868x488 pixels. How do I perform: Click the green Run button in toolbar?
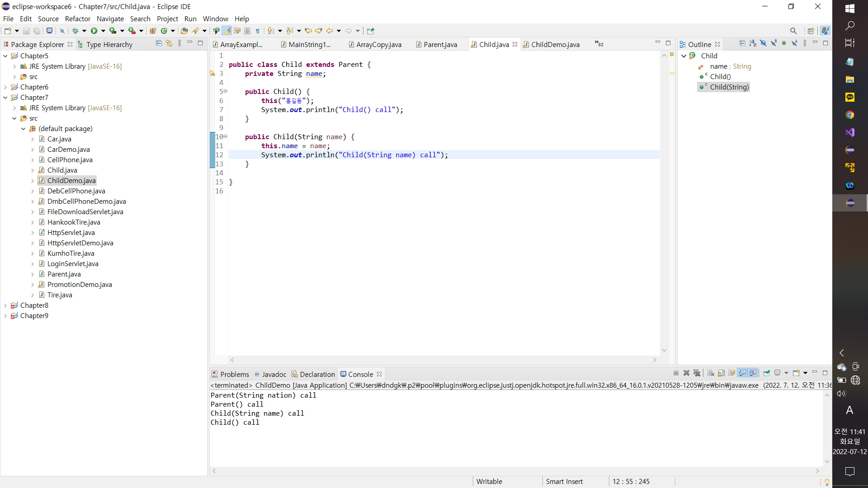[x=94, y=31]
